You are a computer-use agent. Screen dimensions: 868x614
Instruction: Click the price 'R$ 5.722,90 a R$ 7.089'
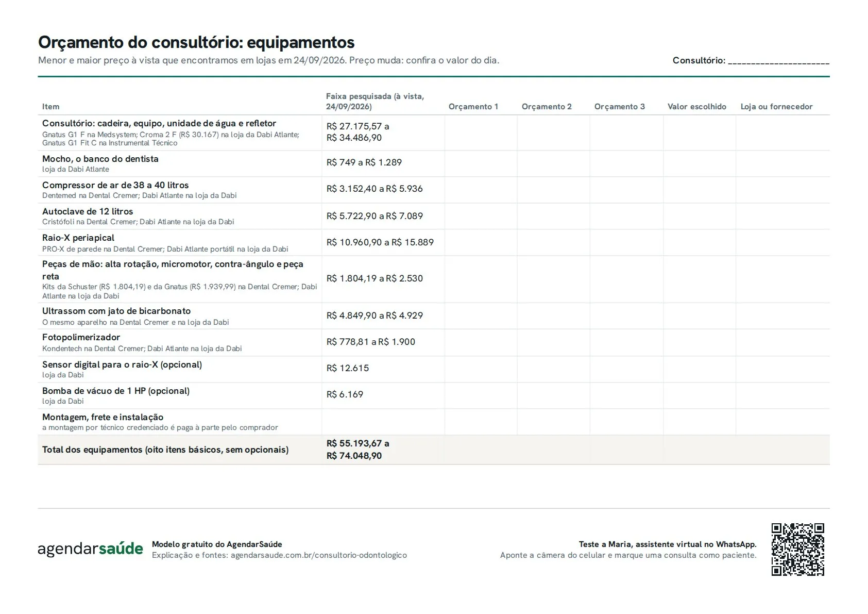(375, 216)
